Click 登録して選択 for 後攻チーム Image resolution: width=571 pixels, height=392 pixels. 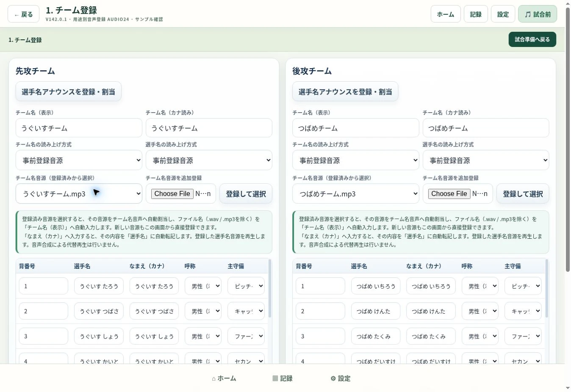tap(523, 194)
